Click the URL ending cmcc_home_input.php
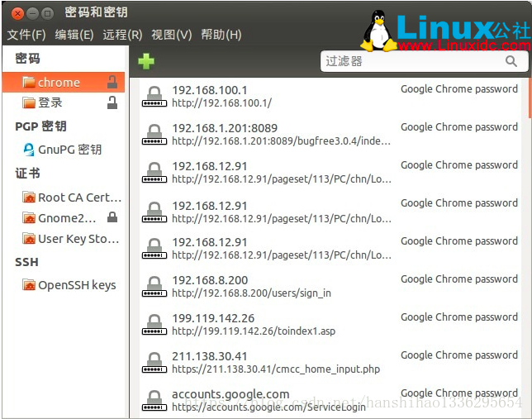Screen dimensions: 532x419 [x=276, y=369]
